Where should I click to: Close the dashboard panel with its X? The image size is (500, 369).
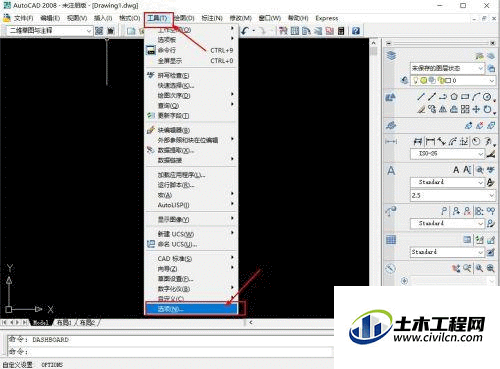point(492,43)
